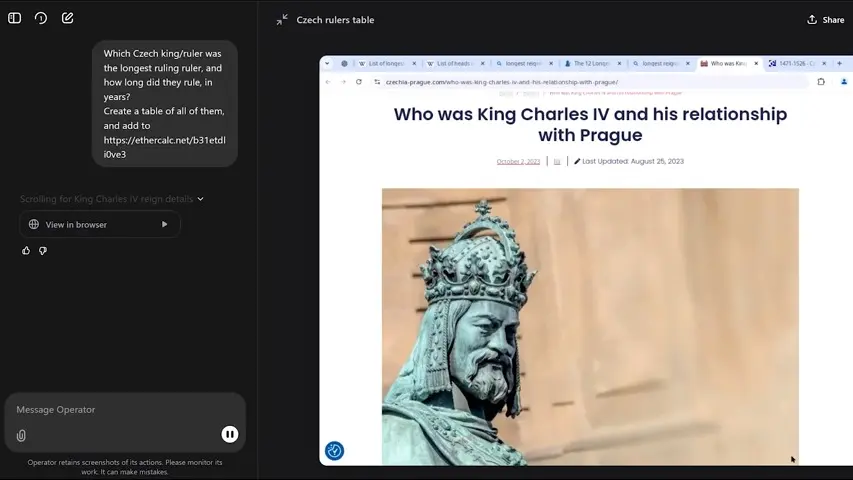Switch to 'The 12 Longest' tab

point(592,64)
